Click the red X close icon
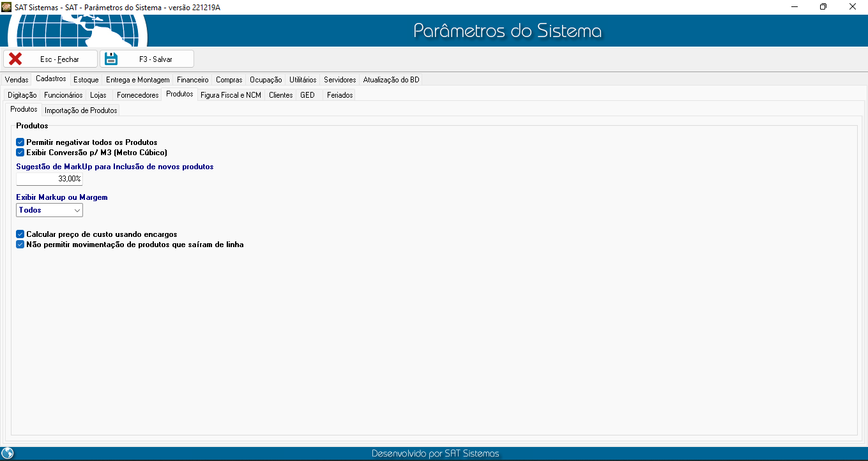 [15, 59]
